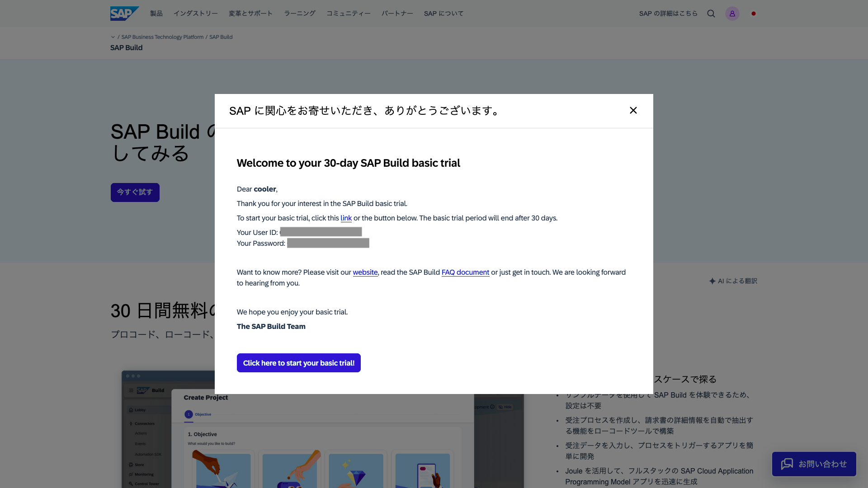Open the ラーニング menu
Screen dimensions: 868x488
[x=299, y=14]
